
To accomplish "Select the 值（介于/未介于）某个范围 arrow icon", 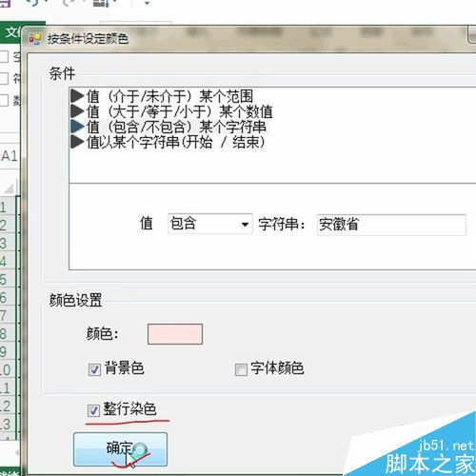I will coord(77,96).
